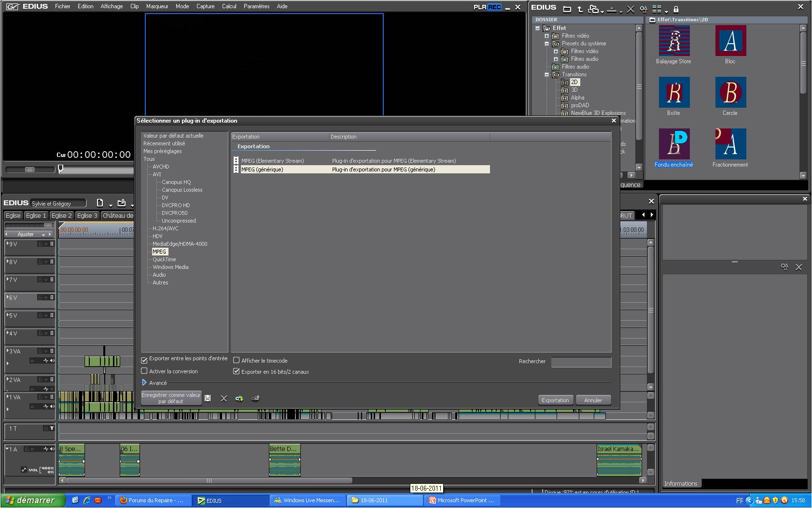
Task: Click the save preset floppy-disk icon
Action: click(208, 398)
